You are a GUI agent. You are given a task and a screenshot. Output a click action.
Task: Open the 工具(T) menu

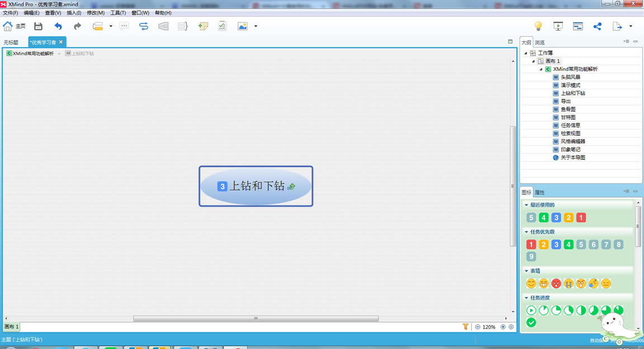point(119,13)
